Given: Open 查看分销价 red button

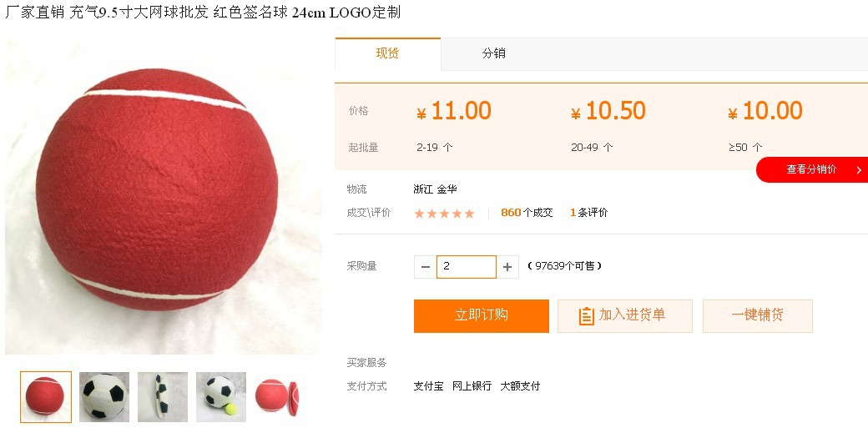Looking at the screenshot, I should (812, 169).
